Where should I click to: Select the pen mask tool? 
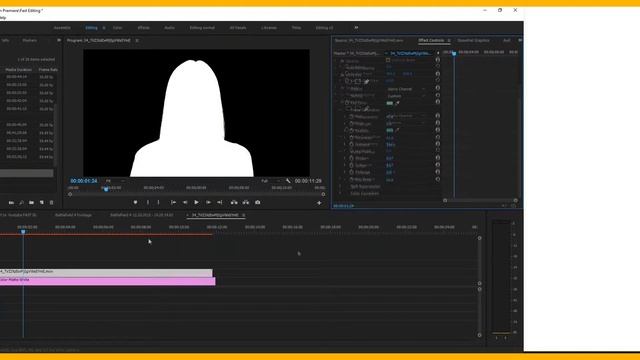[367, 82]
